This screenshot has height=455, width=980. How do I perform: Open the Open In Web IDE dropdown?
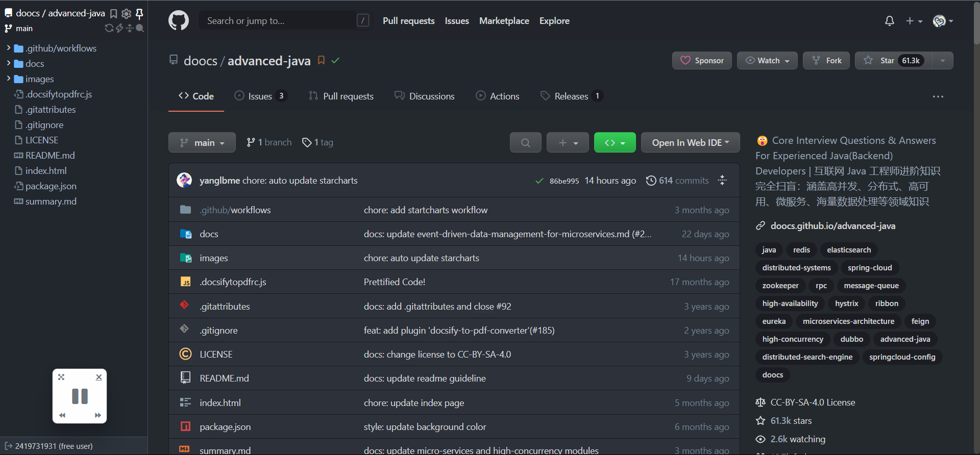click(x=691, y=142)
